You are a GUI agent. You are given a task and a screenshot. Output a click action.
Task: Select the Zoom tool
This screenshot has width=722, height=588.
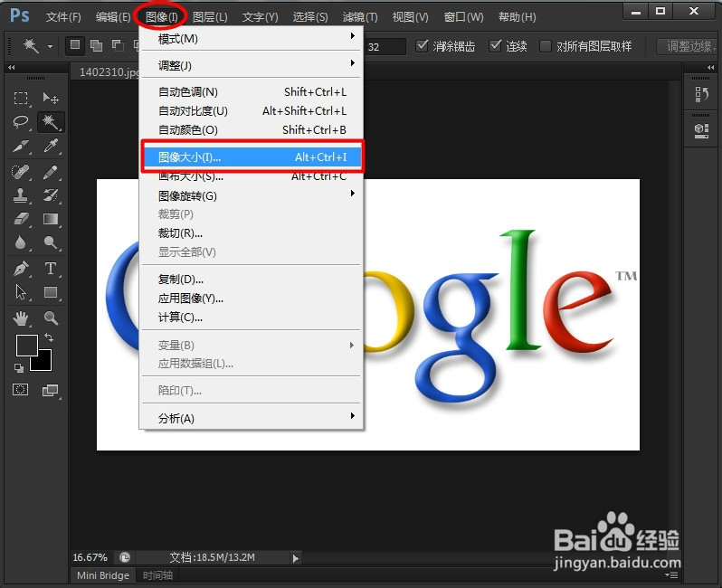50,318
